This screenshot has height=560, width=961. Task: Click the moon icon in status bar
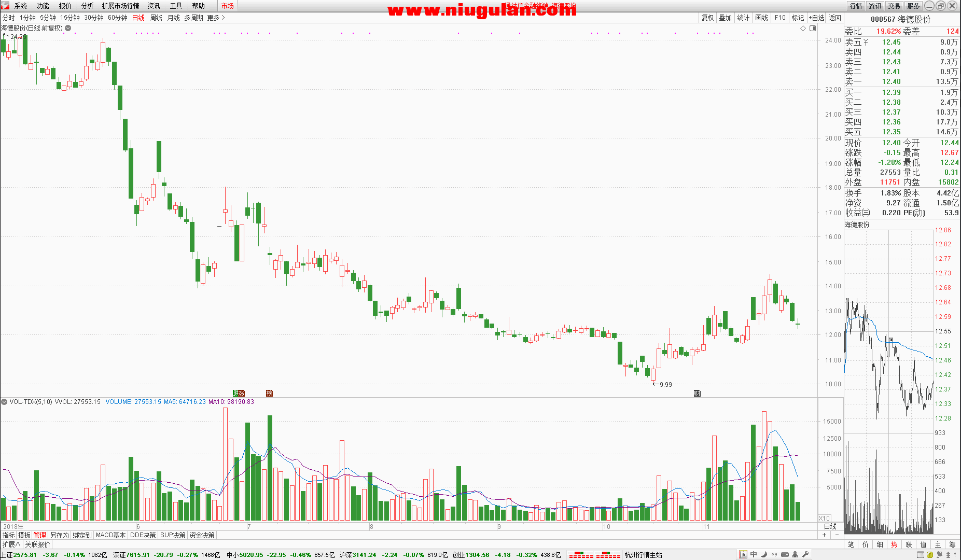click(764, 555)
